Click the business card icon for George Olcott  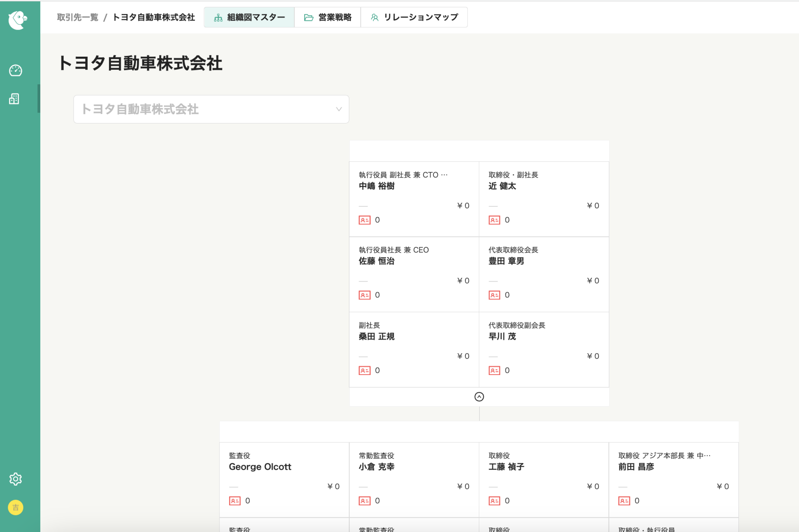tap(235, 501)
